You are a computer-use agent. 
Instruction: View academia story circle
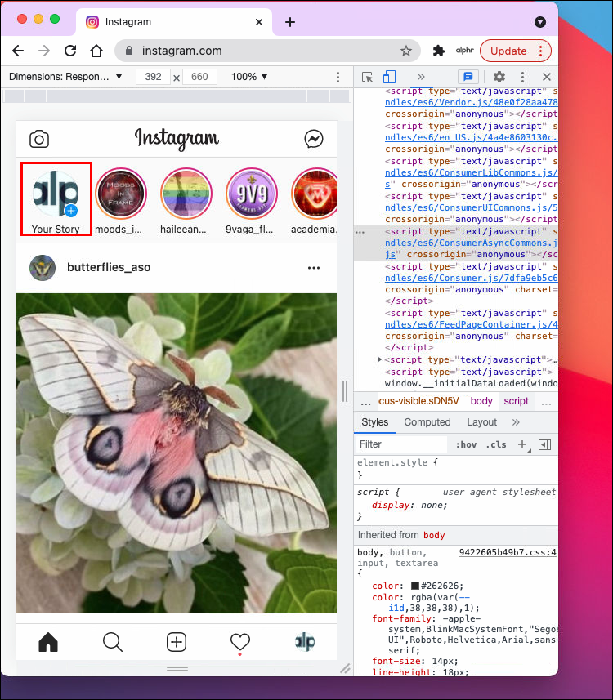314,194
